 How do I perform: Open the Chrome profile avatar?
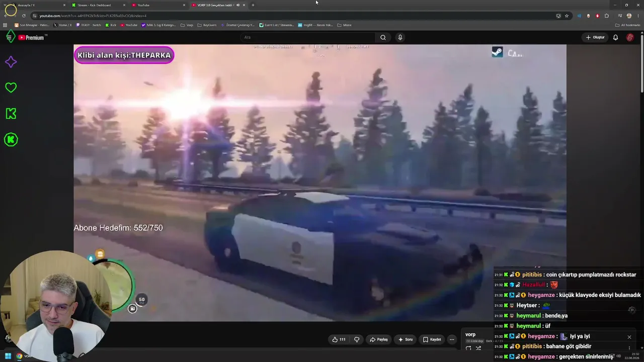[x=629, y=16]
